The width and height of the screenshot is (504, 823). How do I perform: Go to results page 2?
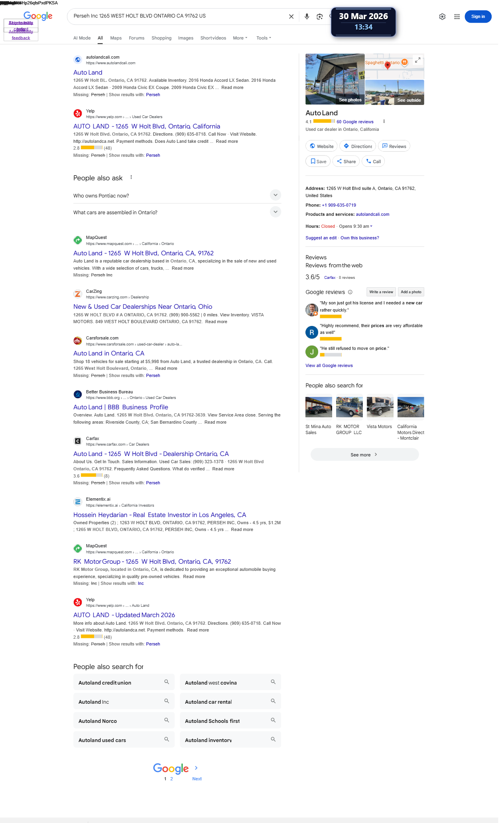pos(171,779)
